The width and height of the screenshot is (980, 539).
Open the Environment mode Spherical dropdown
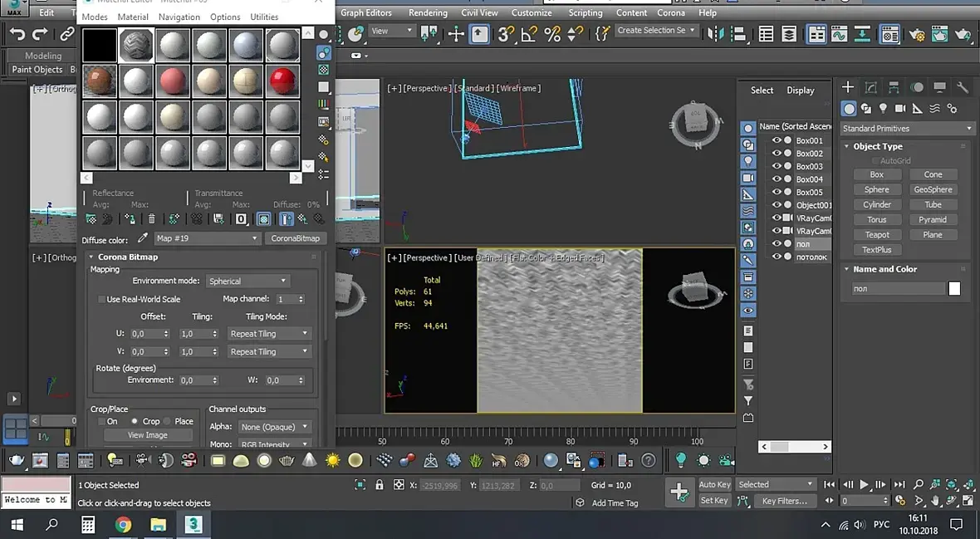(x=247, y=281)
